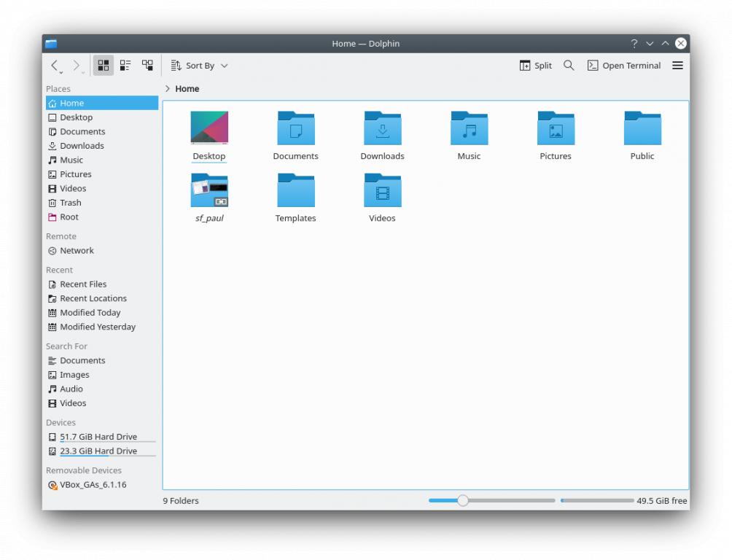Adjust the icon zoom slider
This screenshot has height=560, width=732.
[462, 501]
